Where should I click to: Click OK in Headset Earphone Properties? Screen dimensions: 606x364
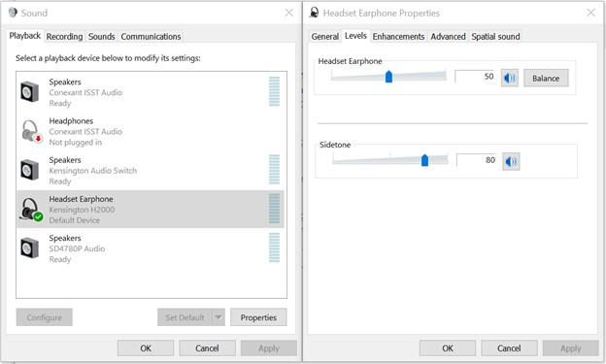448,348
